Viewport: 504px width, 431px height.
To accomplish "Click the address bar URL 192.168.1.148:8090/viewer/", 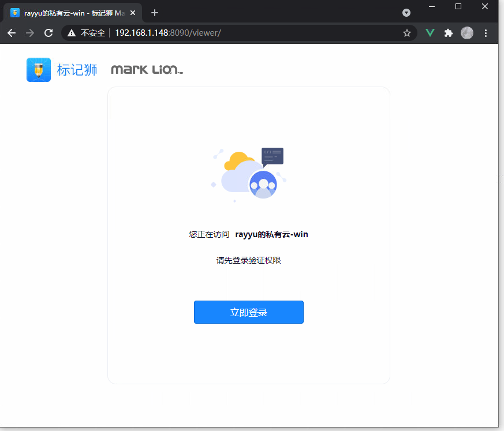I will (x=168, y=33).
